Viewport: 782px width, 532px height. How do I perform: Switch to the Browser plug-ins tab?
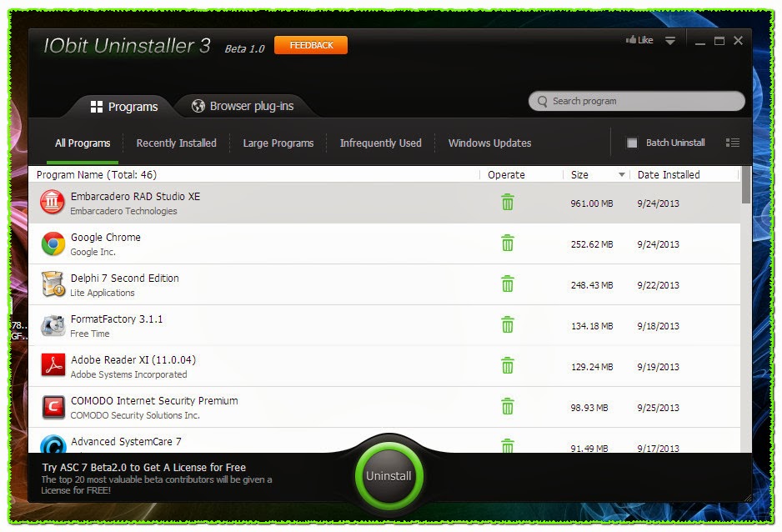(x=243, y=106)
